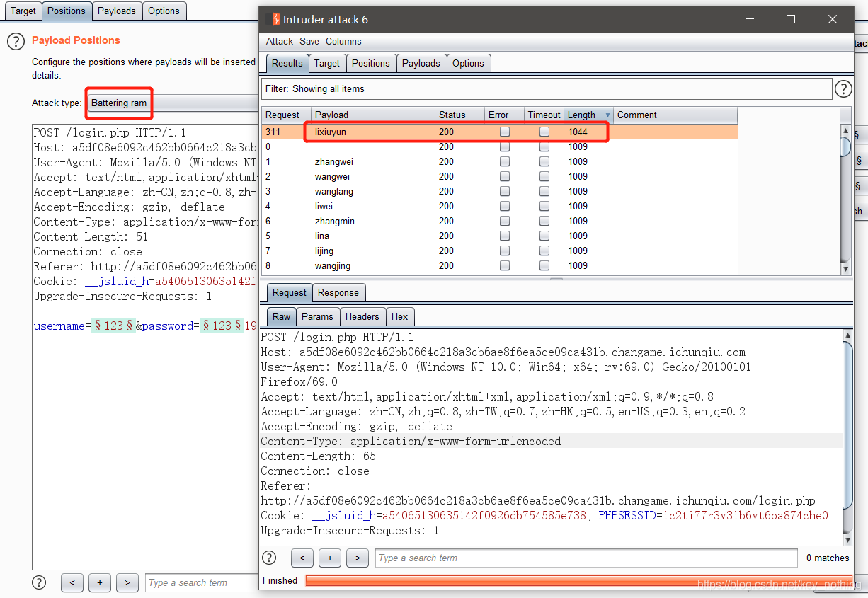Screen dimensions: 868x598
Task: Click next match button in main window
Action: coord(127,582)
